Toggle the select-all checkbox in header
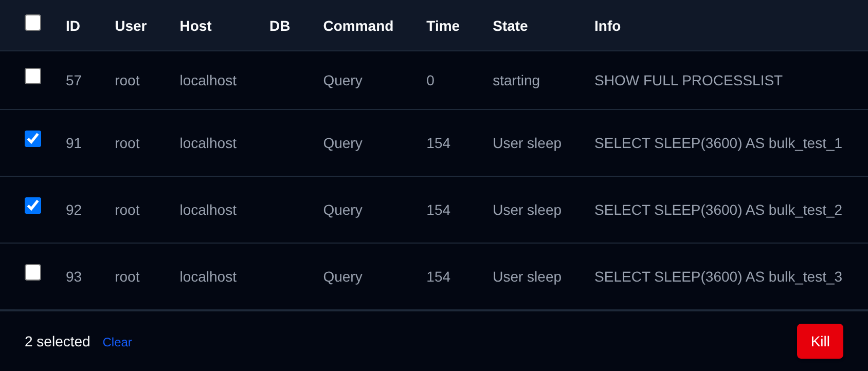Viewport: 868px width, 371px height. click(33, 23)
